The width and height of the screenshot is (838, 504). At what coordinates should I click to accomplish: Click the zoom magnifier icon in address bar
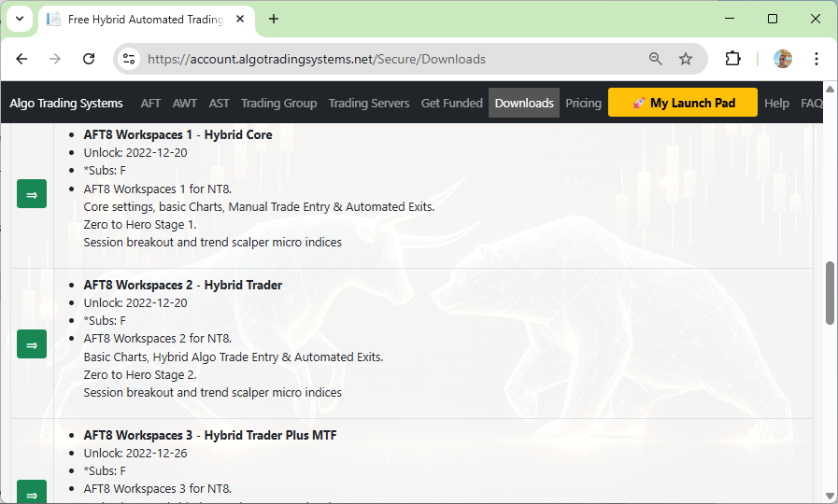(655, 59)
